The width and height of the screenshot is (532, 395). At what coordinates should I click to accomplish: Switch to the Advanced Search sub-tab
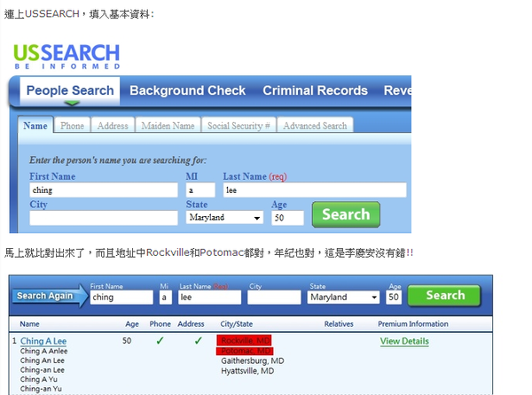315,126
